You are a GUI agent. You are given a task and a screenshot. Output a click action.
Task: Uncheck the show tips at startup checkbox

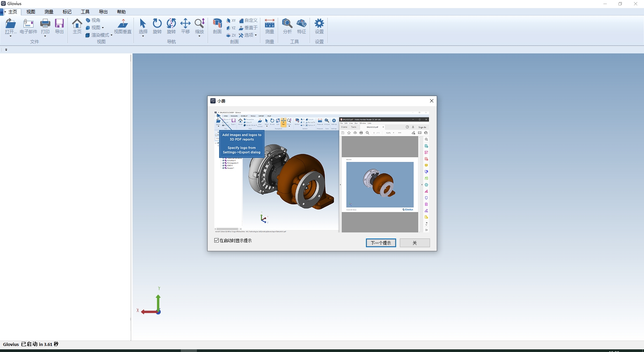point(217,240)
